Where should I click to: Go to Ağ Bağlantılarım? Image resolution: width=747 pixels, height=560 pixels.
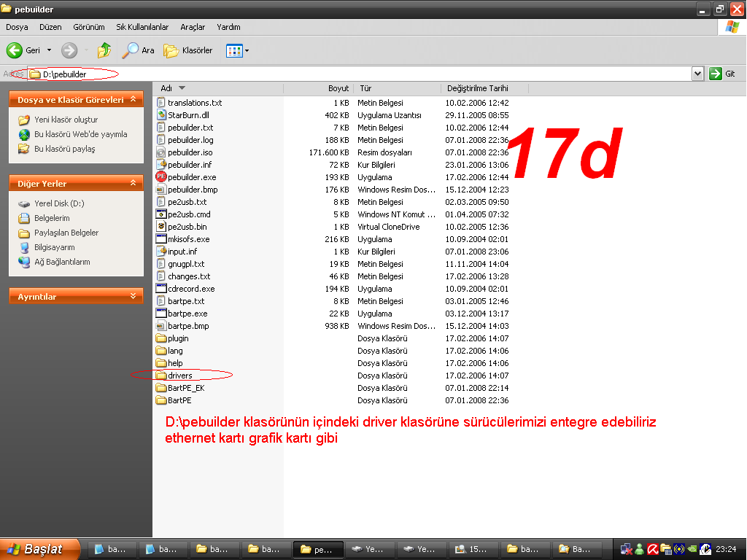click(x=62, y=262)
